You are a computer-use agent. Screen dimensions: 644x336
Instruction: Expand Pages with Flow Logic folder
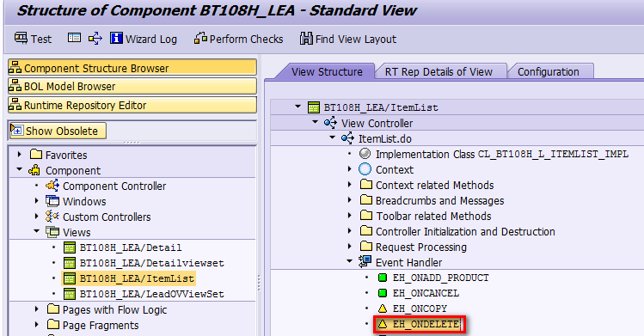[x=37, y=309]
